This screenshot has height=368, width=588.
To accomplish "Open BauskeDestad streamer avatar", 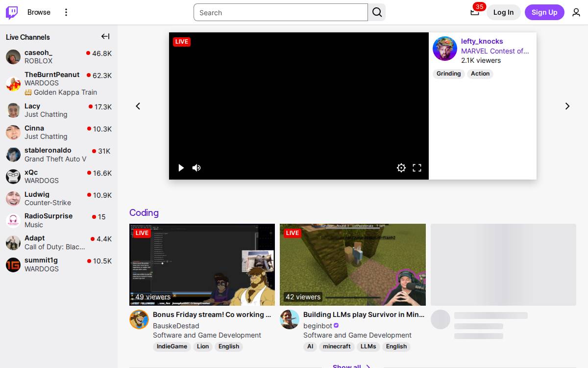I will coord(139,319).
